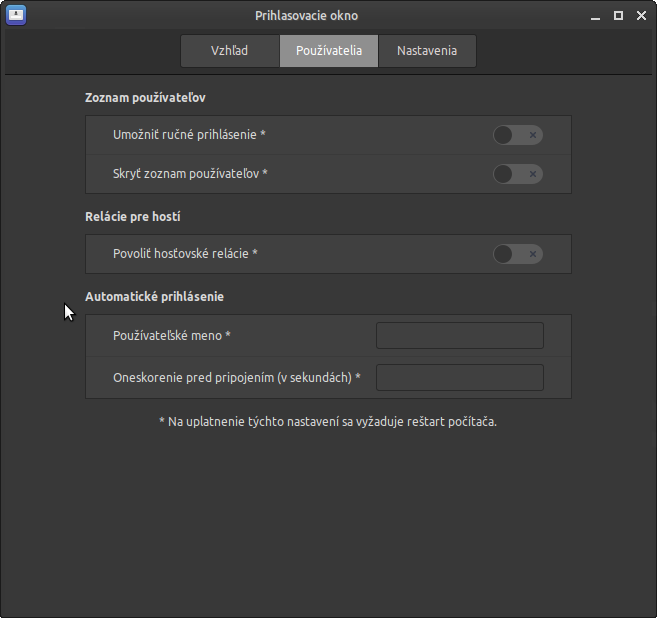The width and height of the screenshot is (657, 618).
Task: Click the Oneskorenie pred pripojením label
Action: point(237,378)
